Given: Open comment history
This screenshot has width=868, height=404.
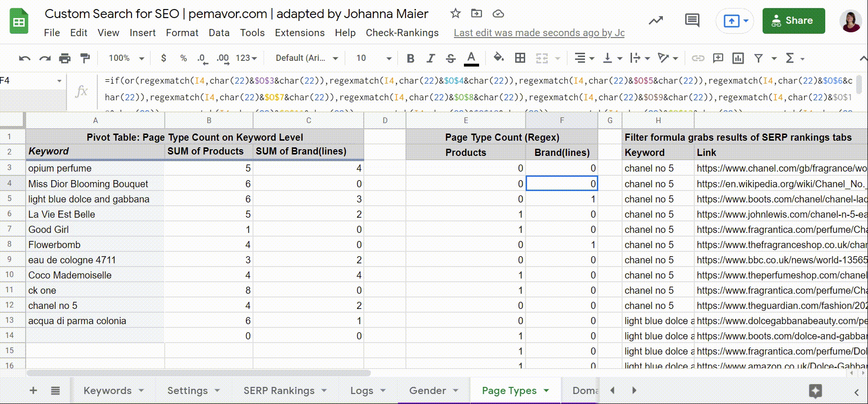Looking at the screenshot, I should (x=692, y=20).
